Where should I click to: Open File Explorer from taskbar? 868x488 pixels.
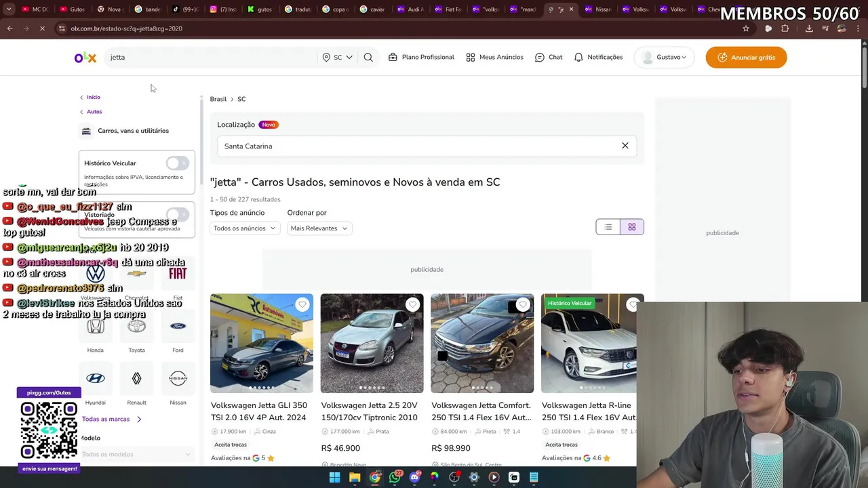click(355, 477)
